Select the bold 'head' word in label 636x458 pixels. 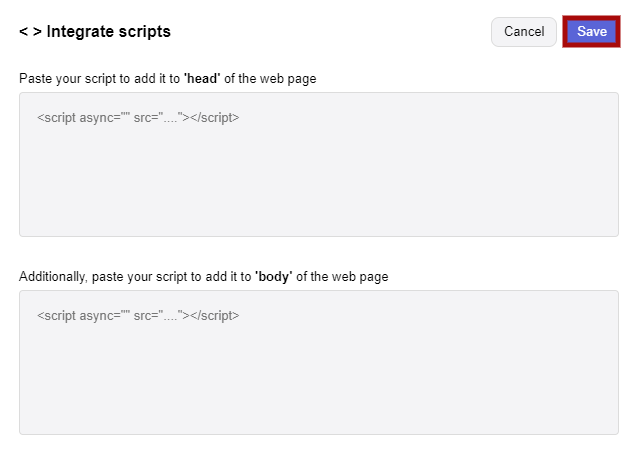coord(202,78)
